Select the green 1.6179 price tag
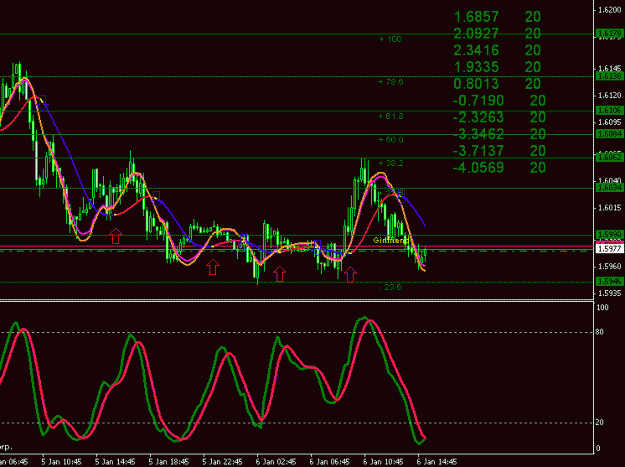 (609, 34)
